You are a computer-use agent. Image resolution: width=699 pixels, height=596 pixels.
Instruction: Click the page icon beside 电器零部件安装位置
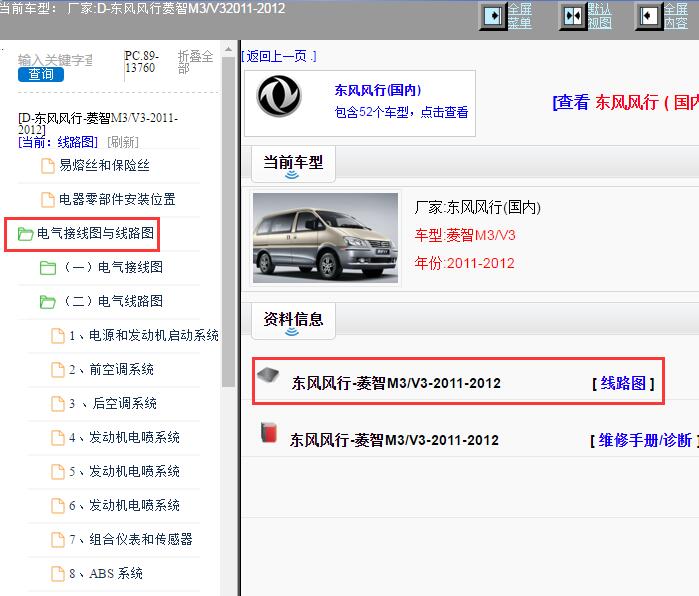tap(48, 200)
